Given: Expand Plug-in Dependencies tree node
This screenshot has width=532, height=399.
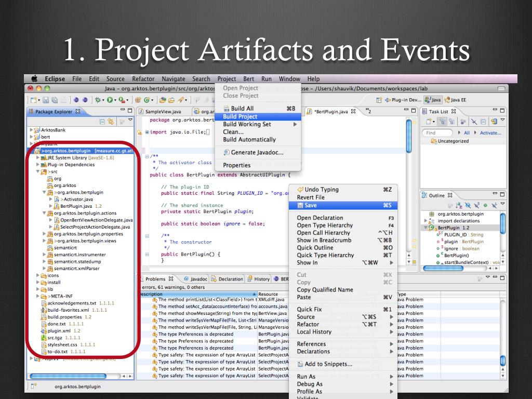Looking at the screenshot, I should click(x=37, y=165).
